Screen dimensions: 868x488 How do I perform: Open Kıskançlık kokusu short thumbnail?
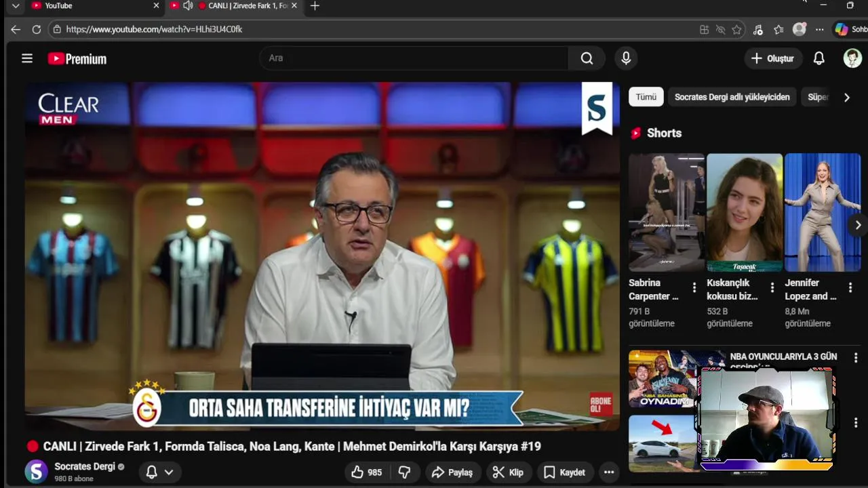[745, 212]
